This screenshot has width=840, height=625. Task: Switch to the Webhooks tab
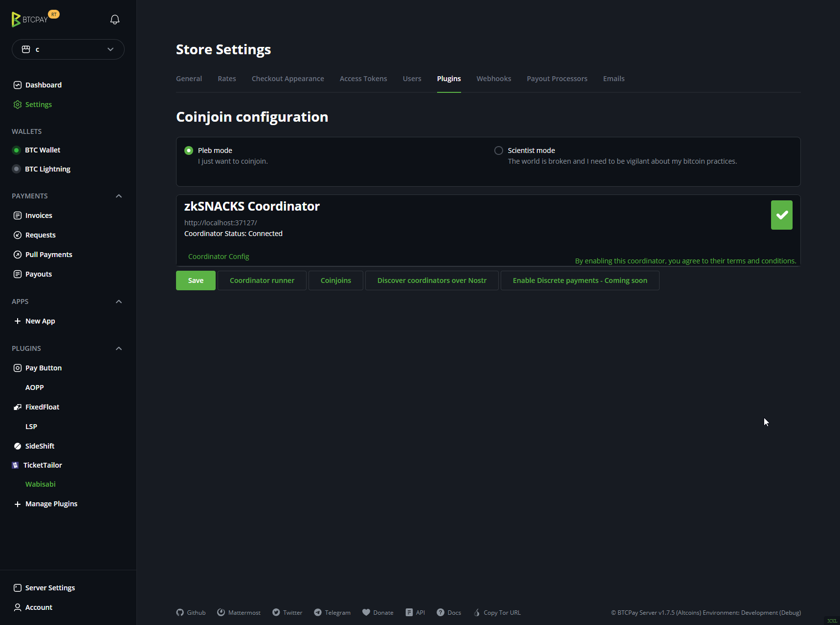pos(493,79)
